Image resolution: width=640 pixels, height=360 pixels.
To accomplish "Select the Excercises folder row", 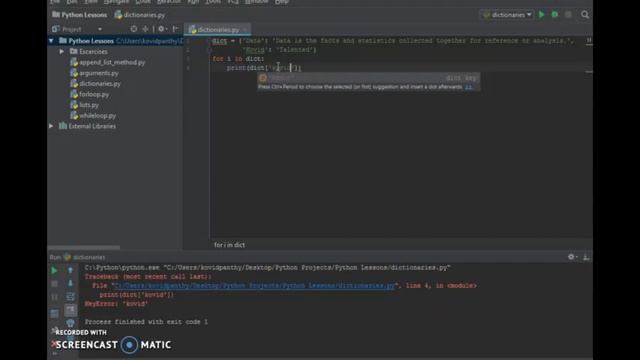I will (x=115, y=51).
